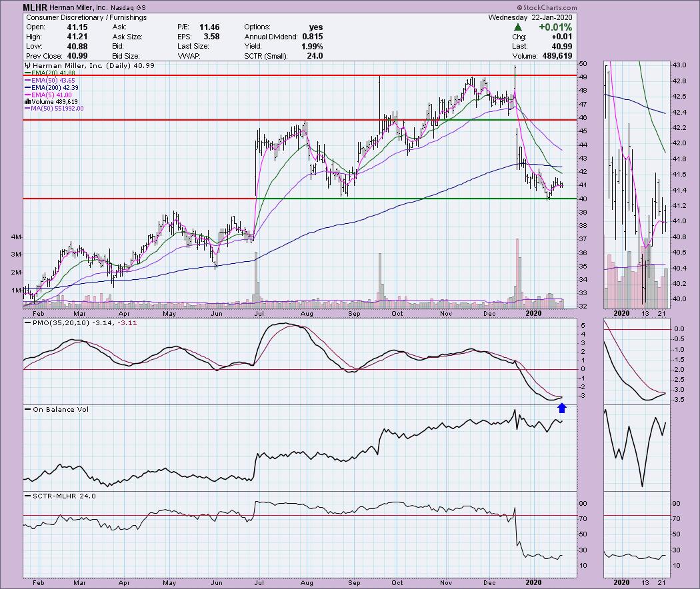Click the 50 price axis label

click(x=583, y=64)
